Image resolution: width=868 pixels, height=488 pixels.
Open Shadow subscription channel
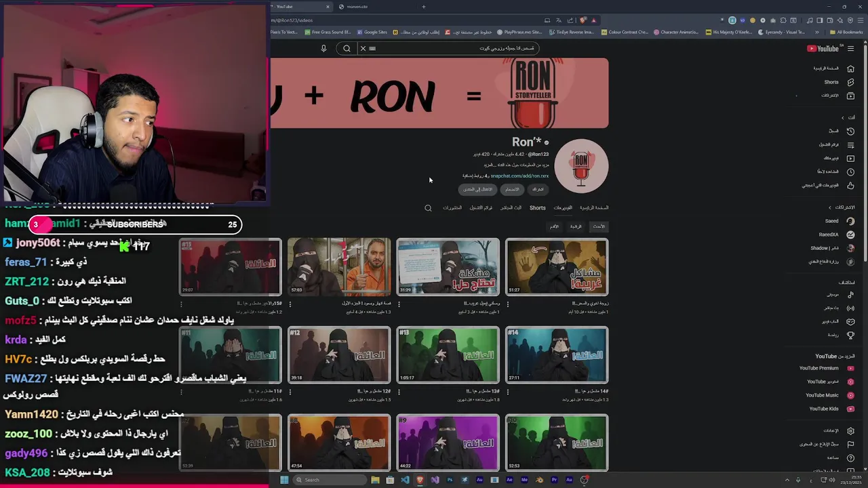(832, 248)
